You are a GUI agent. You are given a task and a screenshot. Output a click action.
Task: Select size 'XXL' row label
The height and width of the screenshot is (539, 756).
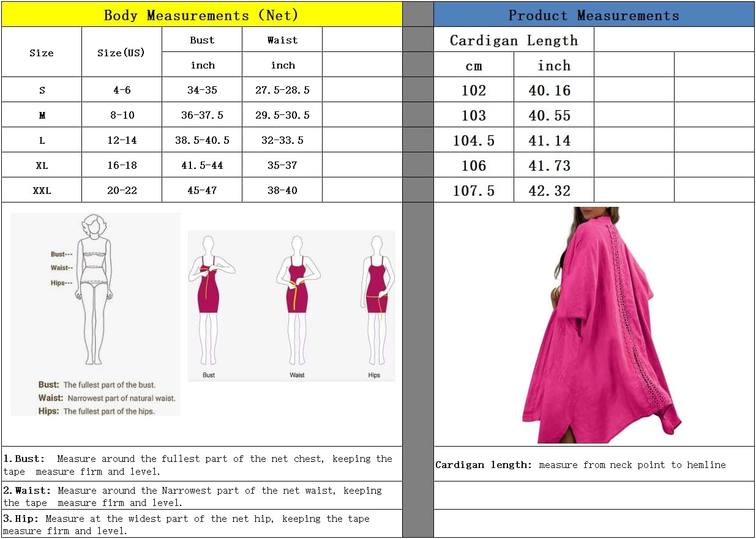pyautogui.click(x=42, y=190)
